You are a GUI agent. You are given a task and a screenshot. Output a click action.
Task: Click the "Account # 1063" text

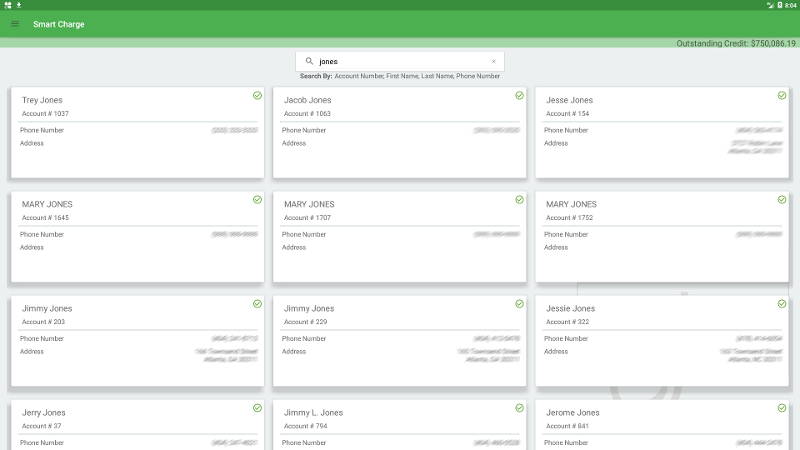click(x=307, y=114)
